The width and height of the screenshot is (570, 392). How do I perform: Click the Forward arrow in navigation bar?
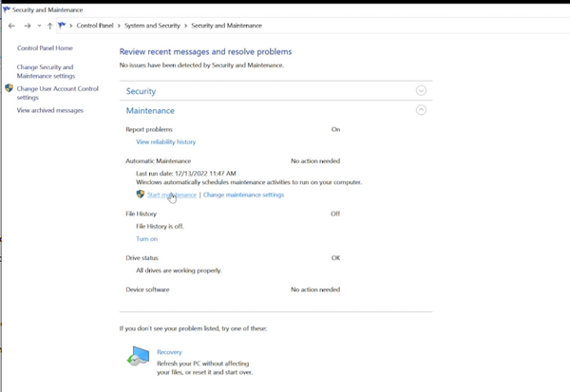[27, 26]
